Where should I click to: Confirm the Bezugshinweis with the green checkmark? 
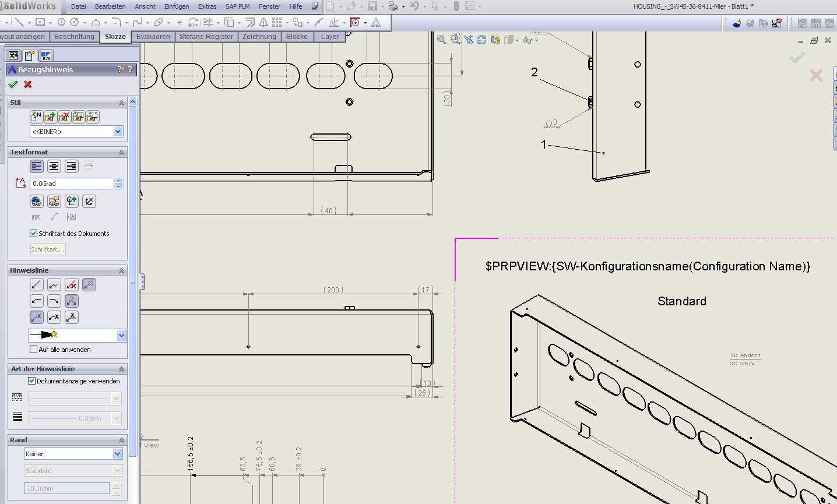click(13, 84)
